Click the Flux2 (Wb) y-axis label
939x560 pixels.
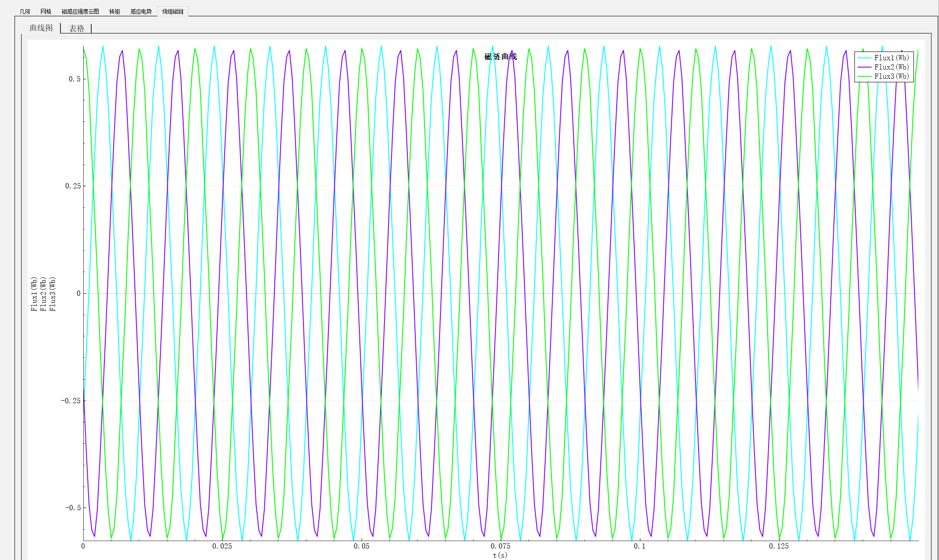pyautogui.click(x=43, y=294)
